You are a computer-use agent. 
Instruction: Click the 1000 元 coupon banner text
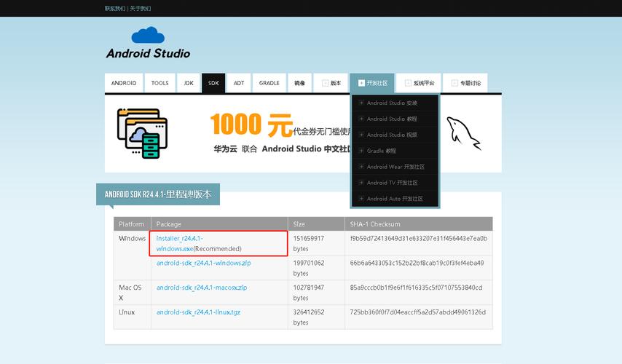pyautogui.click(x=251, y=124)
